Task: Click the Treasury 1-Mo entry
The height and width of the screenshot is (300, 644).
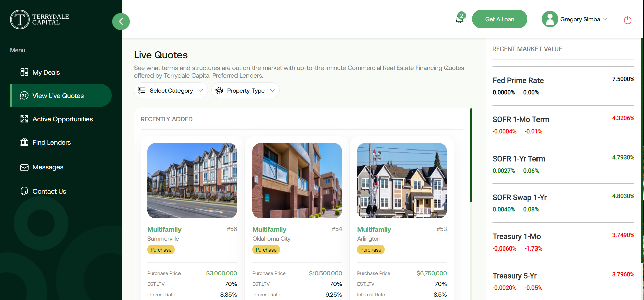Action: coord(563,242)
